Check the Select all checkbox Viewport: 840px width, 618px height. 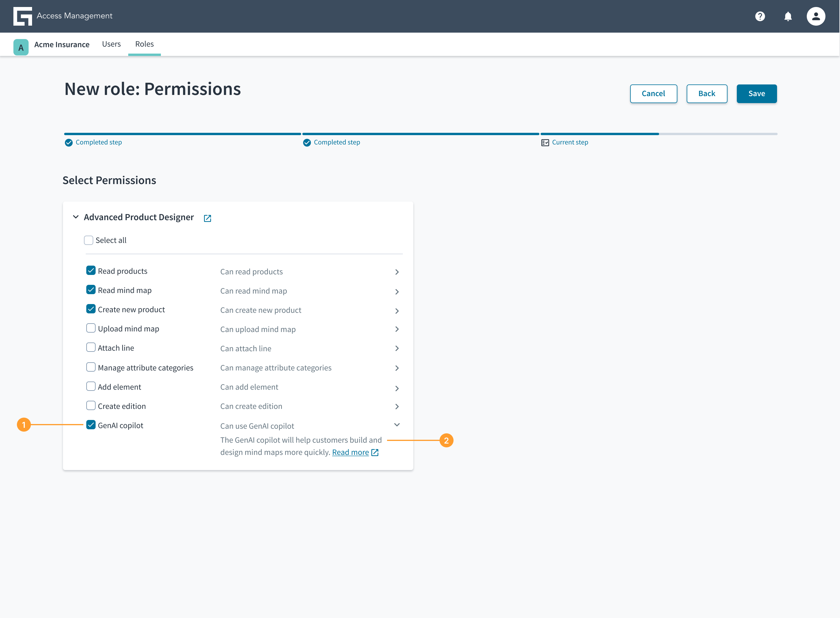pos(88,240)
